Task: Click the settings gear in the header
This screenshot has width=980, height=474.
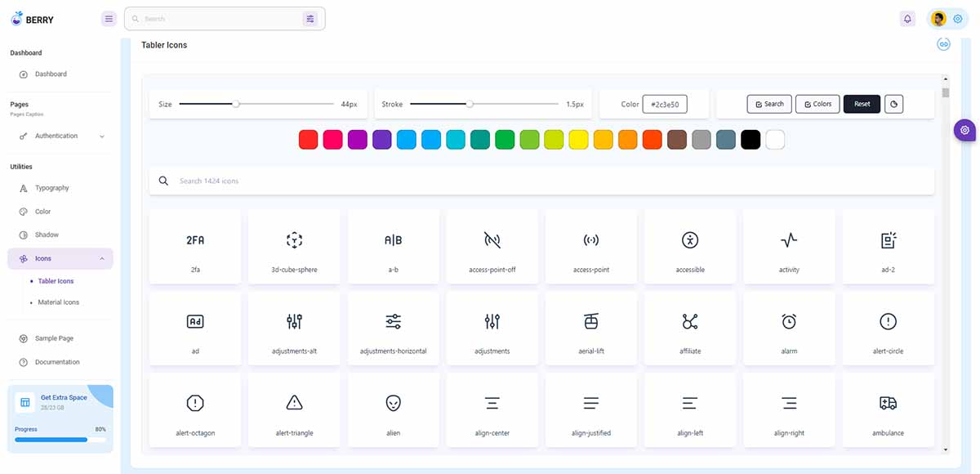Action: [x=957, y=18]
